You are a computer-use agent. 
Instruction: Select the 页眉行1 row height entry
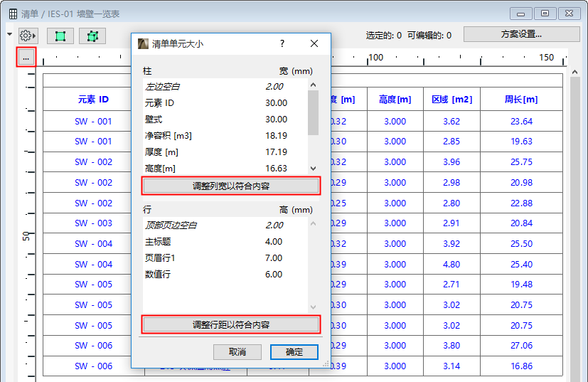click(225, 258)
